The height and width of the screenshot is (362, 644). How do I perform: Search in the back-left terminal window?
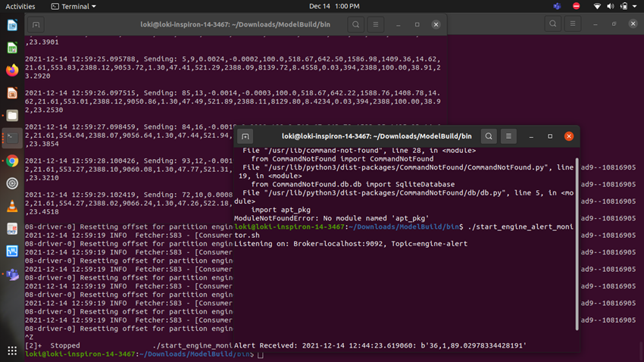click(355, 25)
